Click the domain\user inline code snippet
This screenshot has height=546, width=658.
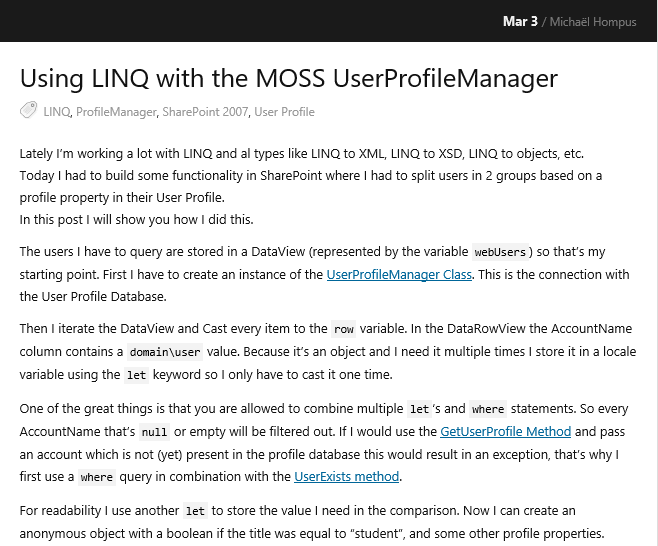click(x=163, y=352)
